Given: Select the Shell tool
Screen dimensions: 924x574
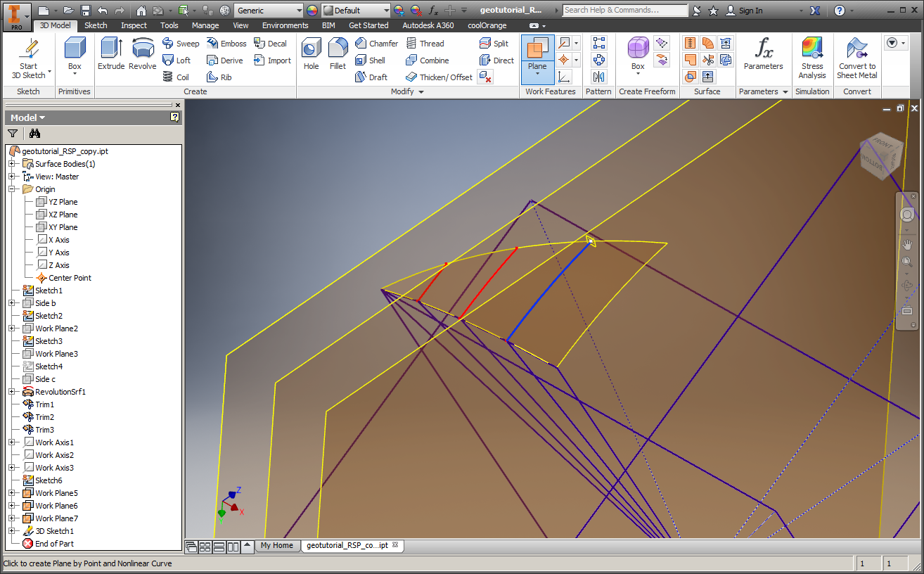Looking at the screenshot, I should (370, 60).
